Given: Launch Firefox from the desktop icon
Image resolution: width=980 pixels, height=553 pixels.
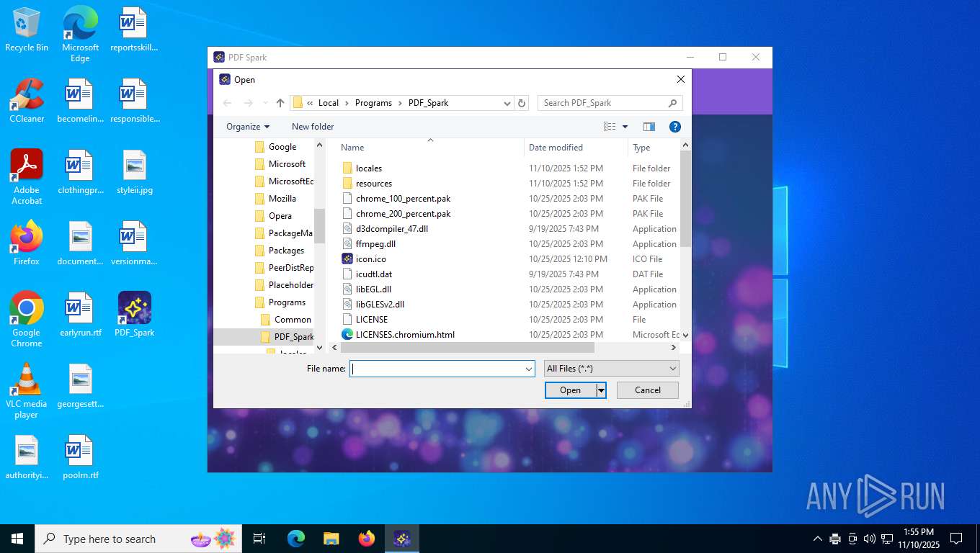Looking at the screenshot, I should click(x=27, y=243).
